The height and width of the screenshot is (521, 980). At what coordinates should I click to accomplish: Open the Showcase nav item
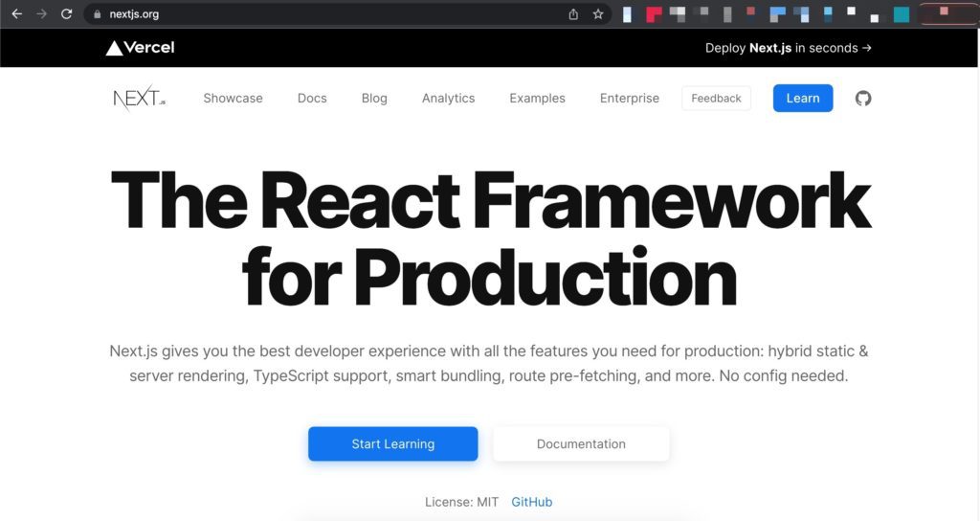(233, 99)
